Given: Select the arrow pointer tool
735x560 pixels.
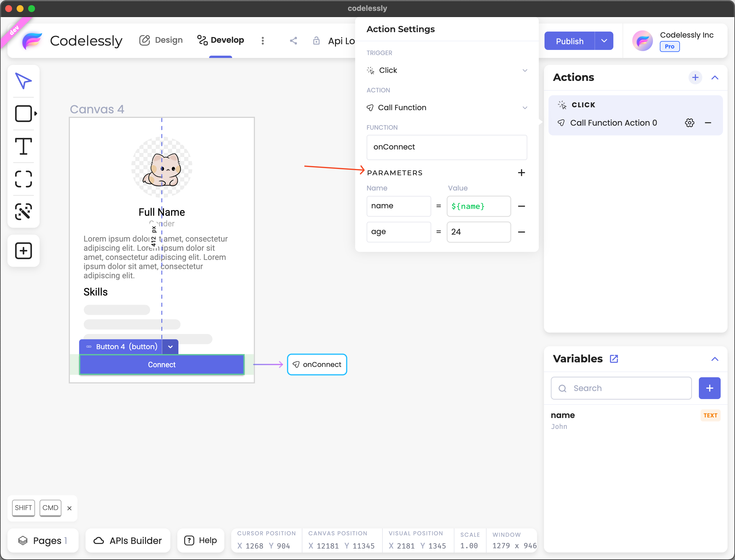Looking at the screenshot, I should tap(23, 81).
